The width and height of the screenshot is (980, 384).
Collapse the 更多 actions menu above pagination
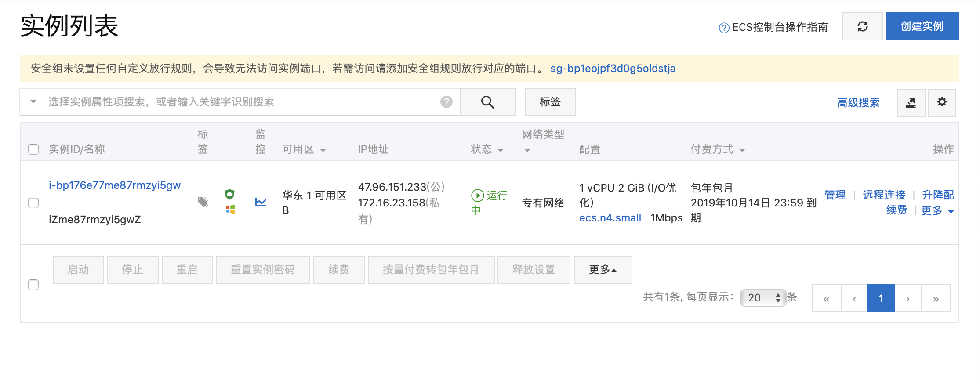point(603,270)
